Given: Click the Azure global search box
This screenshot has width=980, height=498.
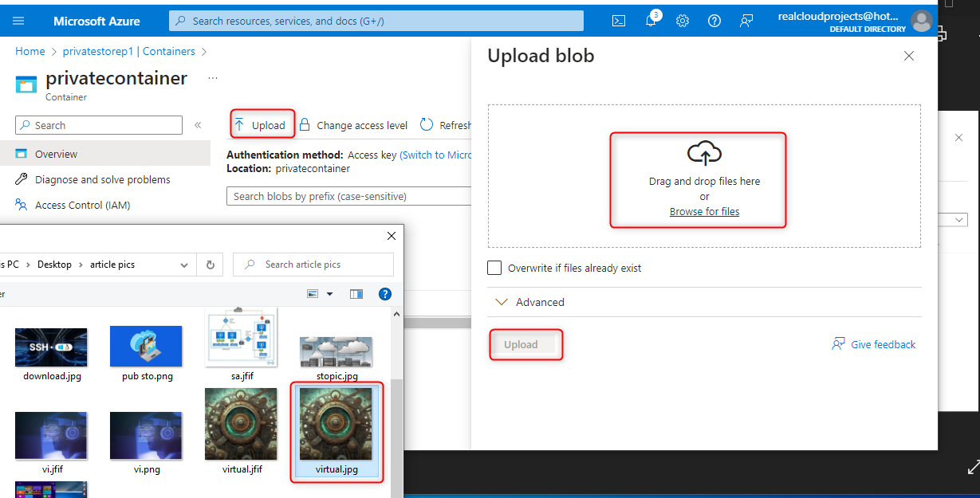Looking at the screenshot, I should pyautogui.click(x=376, y=21).
